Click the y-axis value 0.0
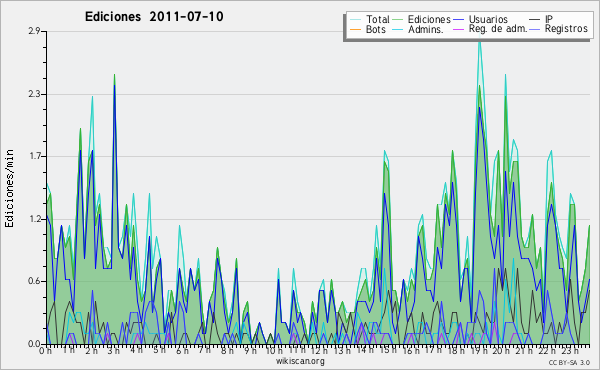Image resolution: width=600 pixels, height=370 pixels. pos(34,344)
